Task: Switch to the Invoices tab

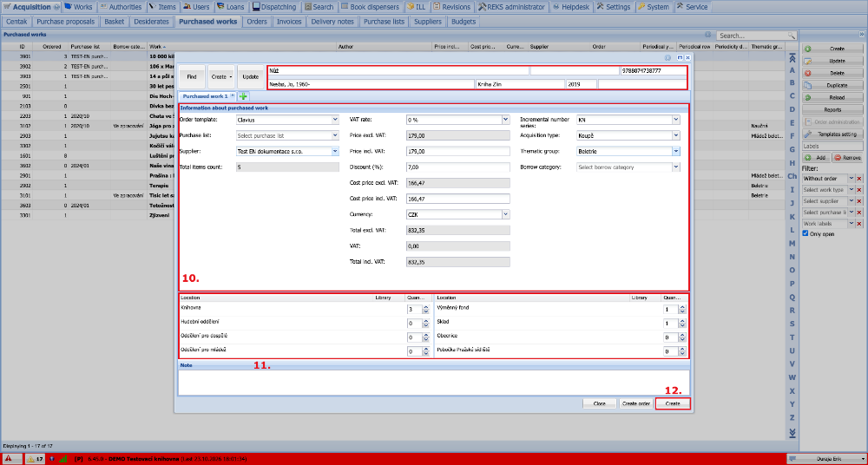Action: (x=289, y=22)
